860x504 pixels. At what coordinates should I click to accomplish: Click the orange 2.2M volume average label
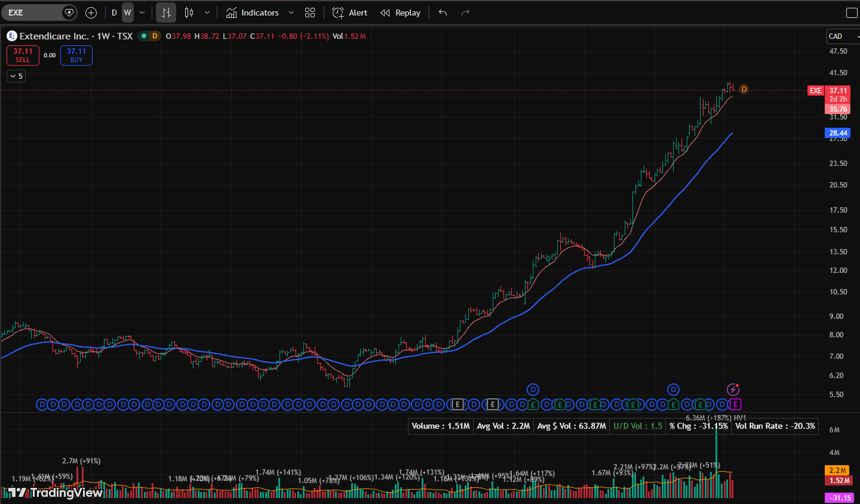[x=838, y=471]
